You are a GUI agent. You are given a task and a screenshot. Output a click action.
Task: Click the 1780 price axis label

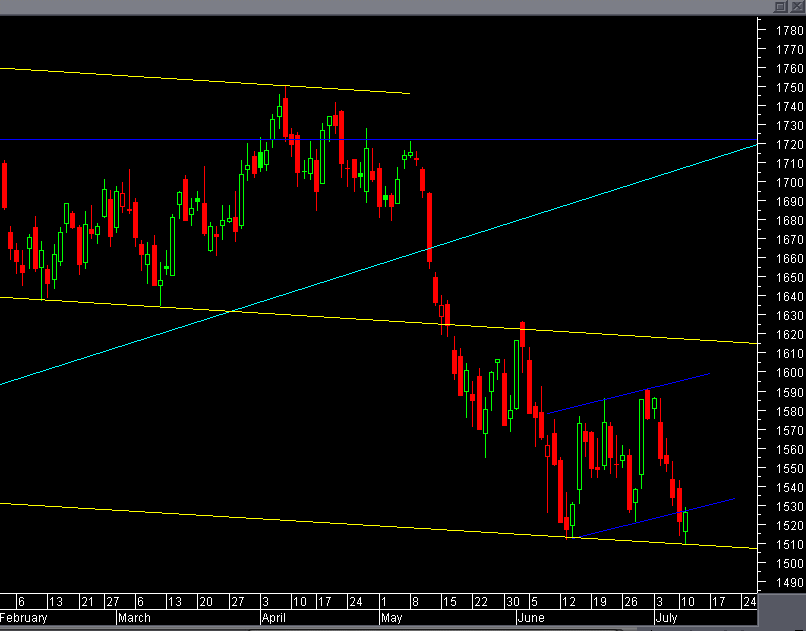pyautogui.click(x=789, y=31)
